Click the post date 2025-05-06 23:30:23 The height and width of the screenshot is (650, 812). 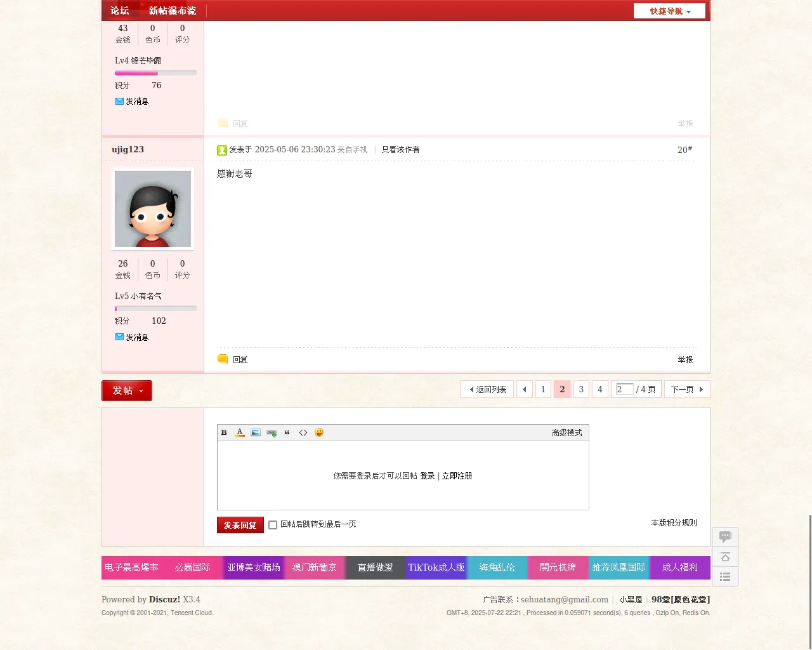[x=295, y=150]
